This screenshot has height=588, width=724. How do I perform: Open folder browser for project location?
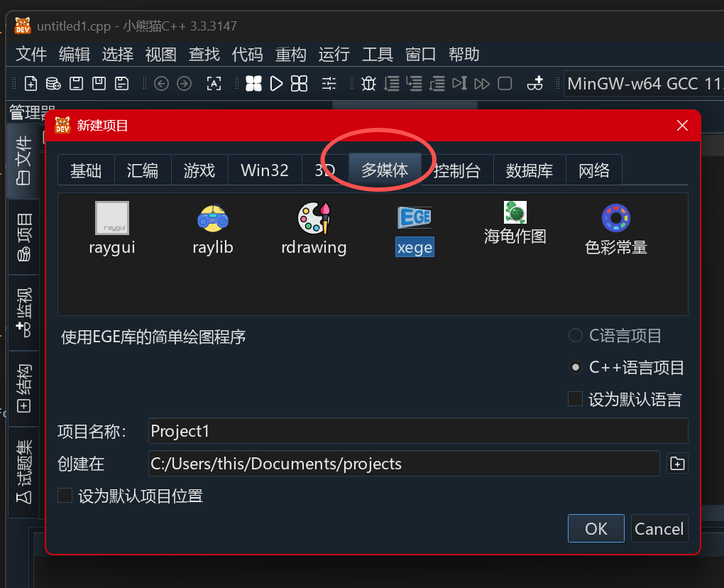tap(678, 464)
